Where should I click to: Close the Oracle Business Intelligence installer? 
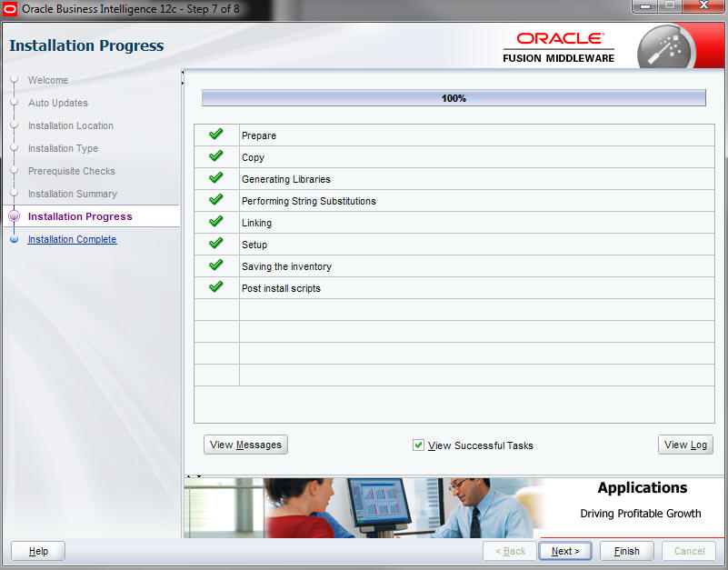(703, 6)
